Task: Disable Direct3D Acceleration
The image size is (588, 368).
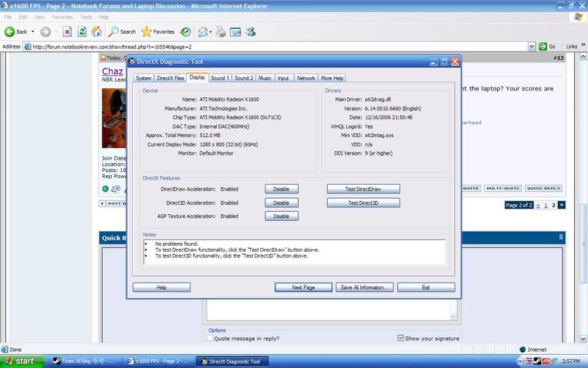Action: tap(282, 203)
